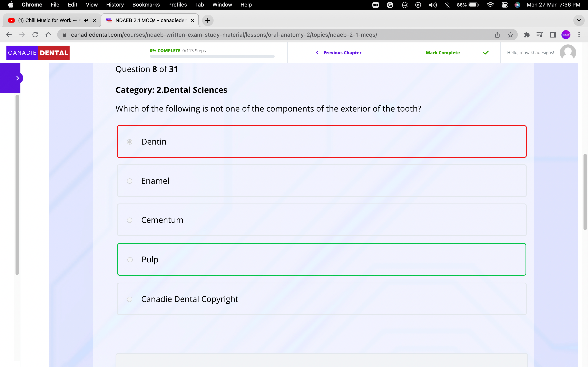Open the Chrome extensions puzzle icon
Screen dimensions: 588x367
tap(527, 35)
